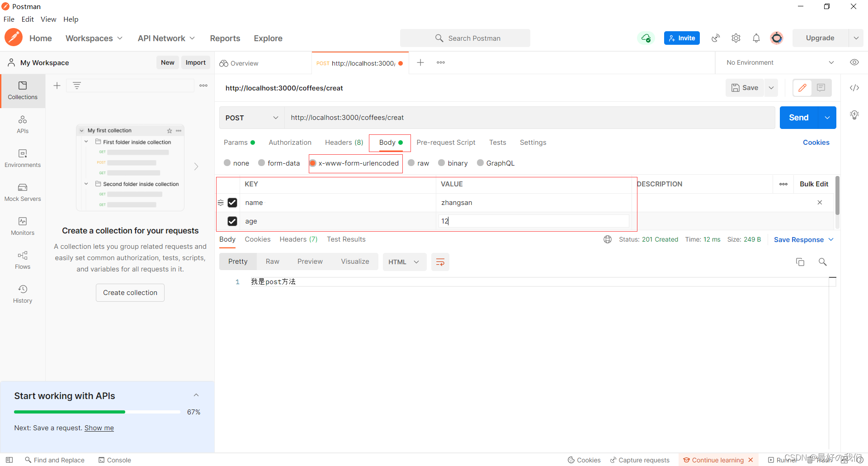The height and width of the screenshot is (466, 868).
Task: Open the Send button dropdown arrow
Action: 827,118
